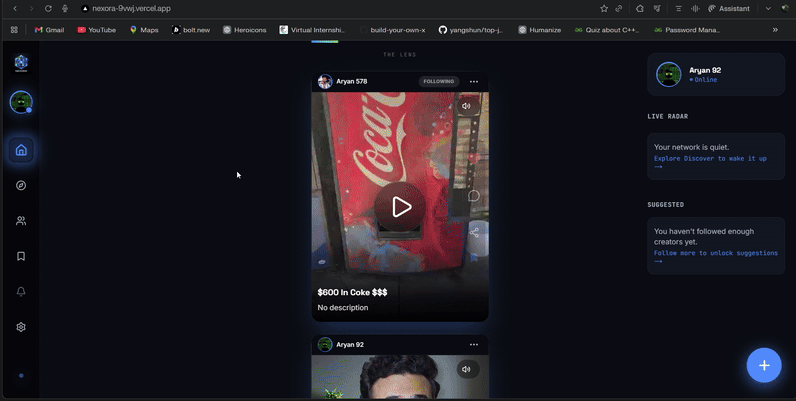Go forward with the browser forward arrow
This screenshot has width=796, height=401.
pyautogui.click(x=31, y=9)
